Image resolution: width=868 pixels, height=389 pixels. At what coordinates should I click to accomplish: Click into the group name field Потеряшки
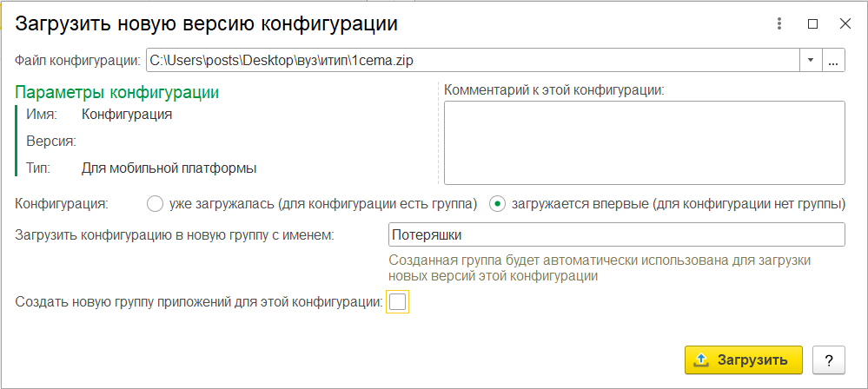pos(617,234)
